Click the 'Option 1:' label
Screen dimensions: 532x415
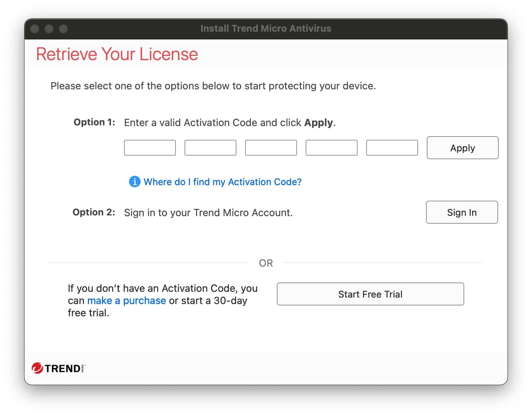pyautogui.click(x=94, y=122)
